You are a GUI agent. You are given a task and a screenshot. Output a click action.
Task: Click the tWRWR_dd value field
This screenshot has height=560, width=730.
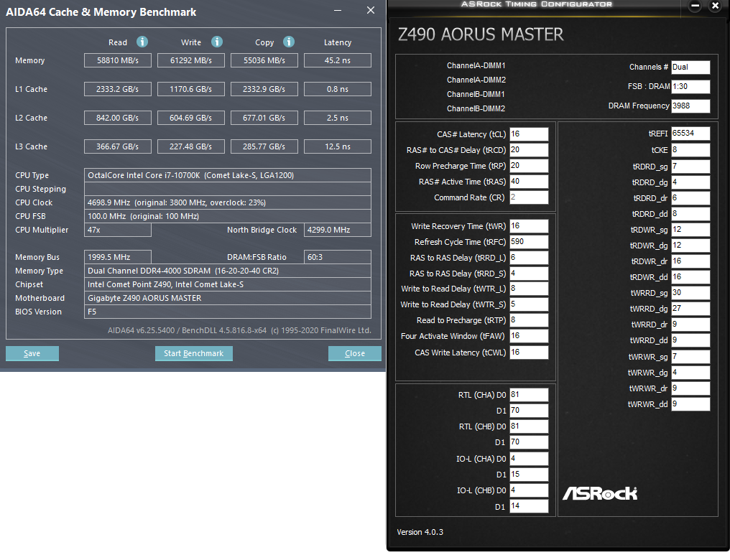coord(690,404)
